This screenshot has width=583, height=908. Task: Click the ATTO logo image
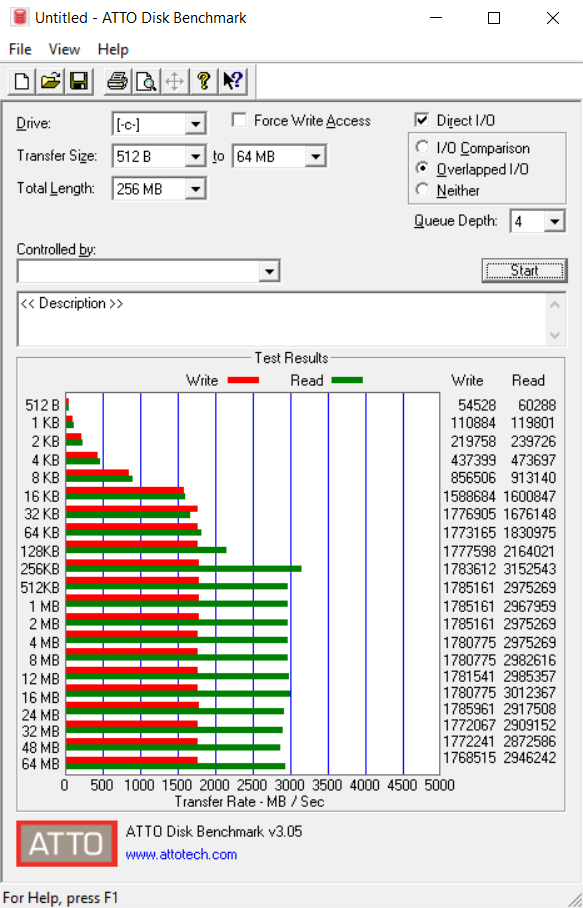click(67, 843)
